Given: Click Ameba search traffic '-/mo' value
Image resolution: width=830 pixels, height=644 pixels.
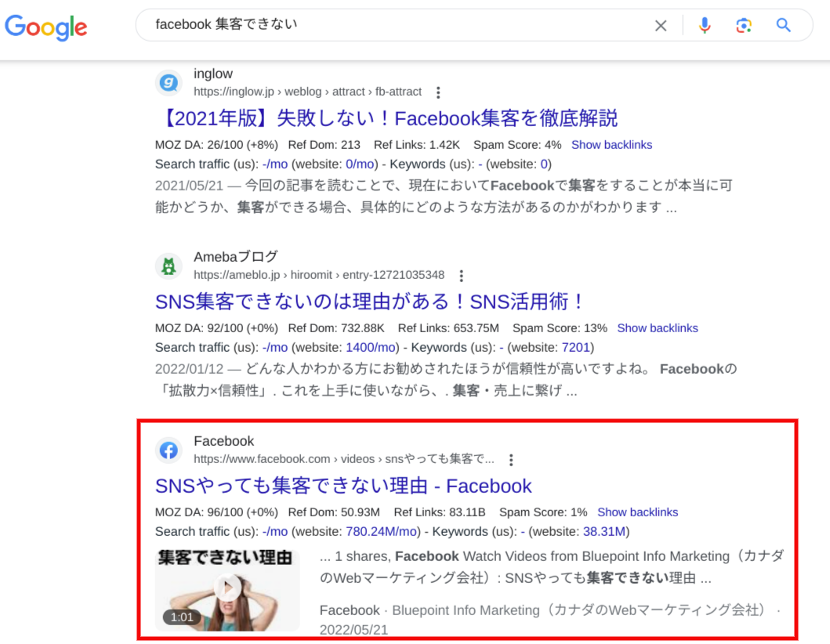Looking at the screenshot, I should click(275, 347).
